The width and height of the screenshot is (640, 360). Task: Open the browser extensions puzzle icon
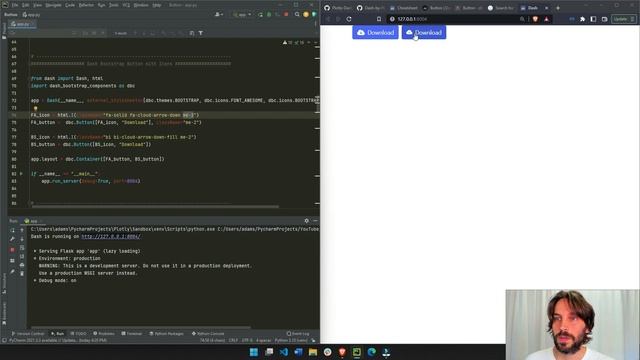(x=582, y=19)
